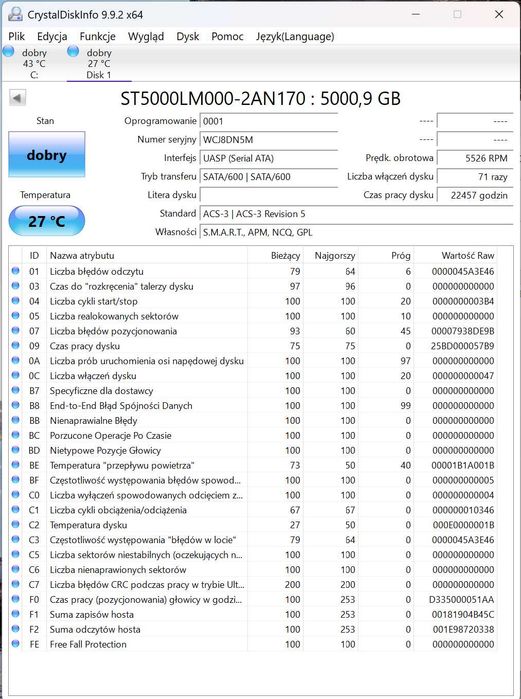Open the Wygląd menu

(146, 37)
